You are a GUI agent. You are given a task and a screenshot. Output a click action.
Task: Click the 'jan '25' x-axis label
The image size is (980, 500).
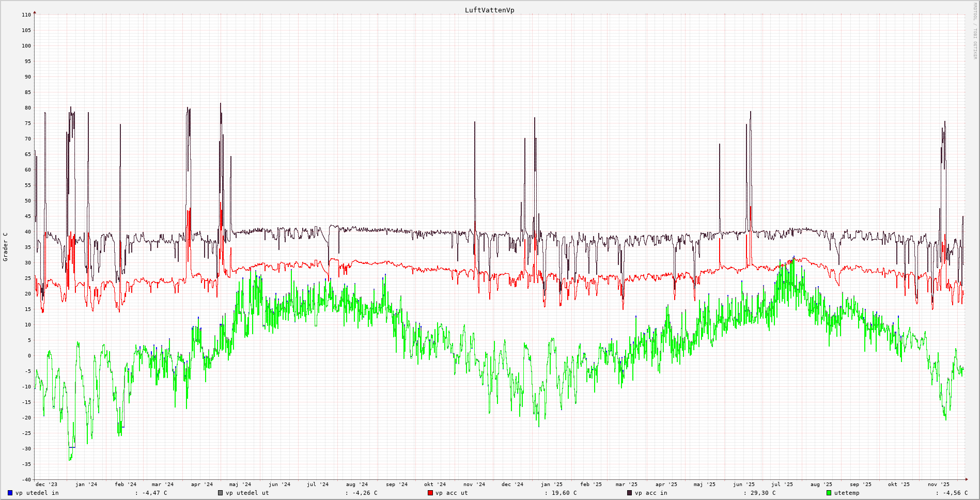[552, 485]
